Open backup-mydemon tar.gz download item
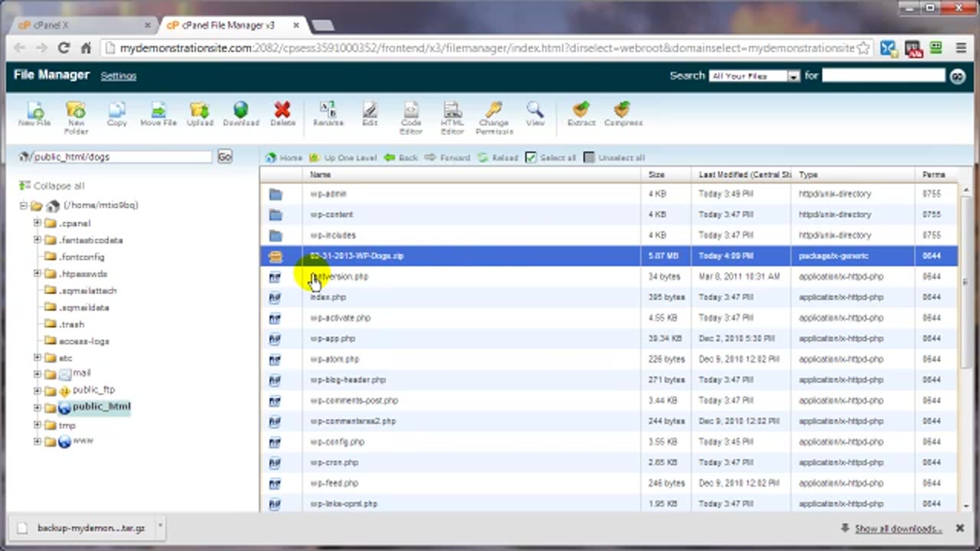This screenshot has width=980, height=551. pyautogui.click(x=82, y=527)
